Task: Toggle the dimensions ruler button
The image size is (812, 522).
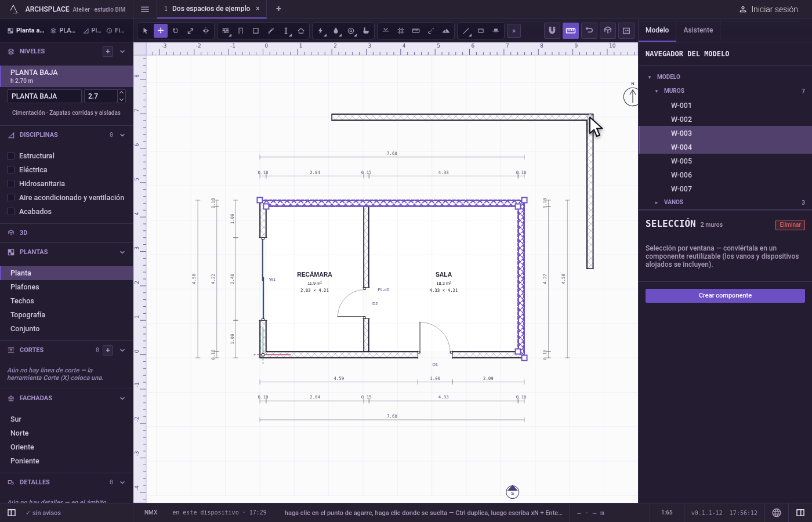Action: (x=571, y=31)
